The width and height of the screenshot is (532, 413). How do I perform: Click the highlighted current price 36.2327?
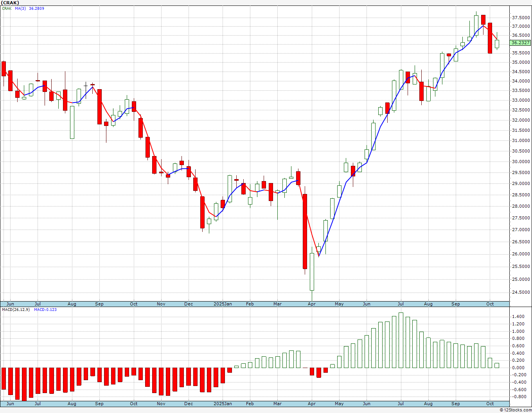click(521, 43)
